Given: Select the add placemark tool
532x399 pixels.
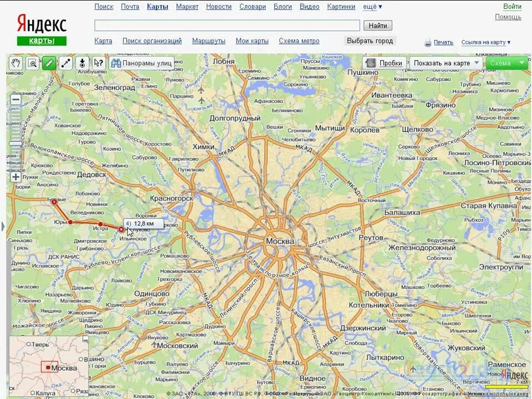Looking at the screenshot, I should tap(82, 63).
